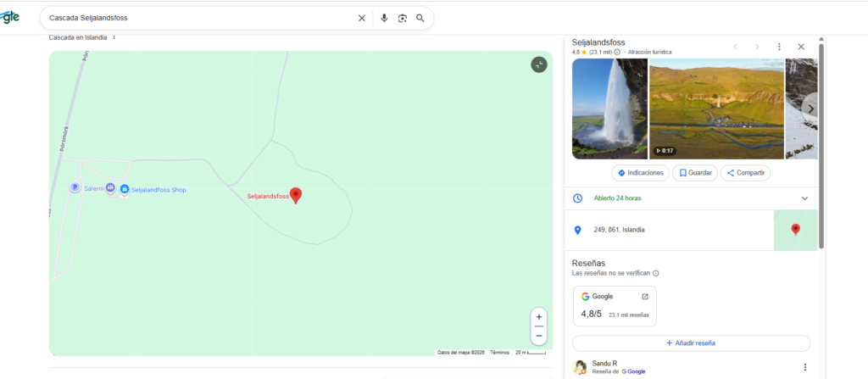Type in the Cascada Seljalandsfoss search field
Image resolution: width=868 pixels, height=379 pixels.
click(x=195, y=18)
